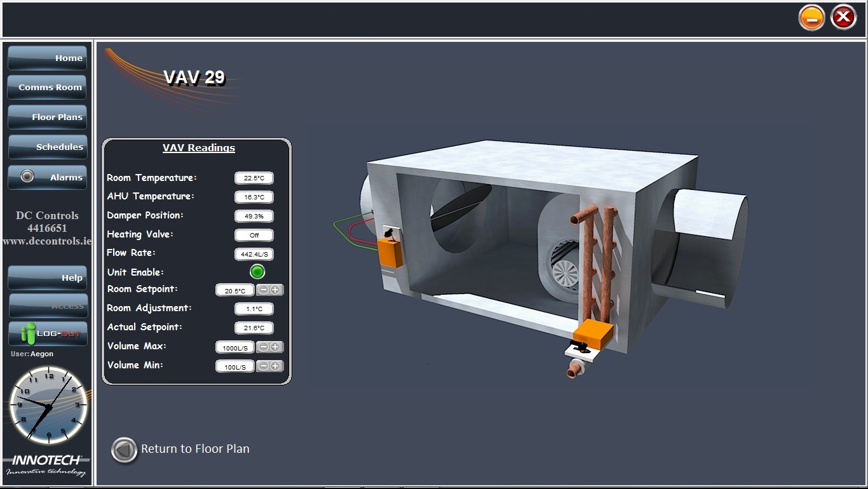This screenshot has width=868, height=489.
Task: Go to Comms Room screen
Action: (x=48, y=88)
